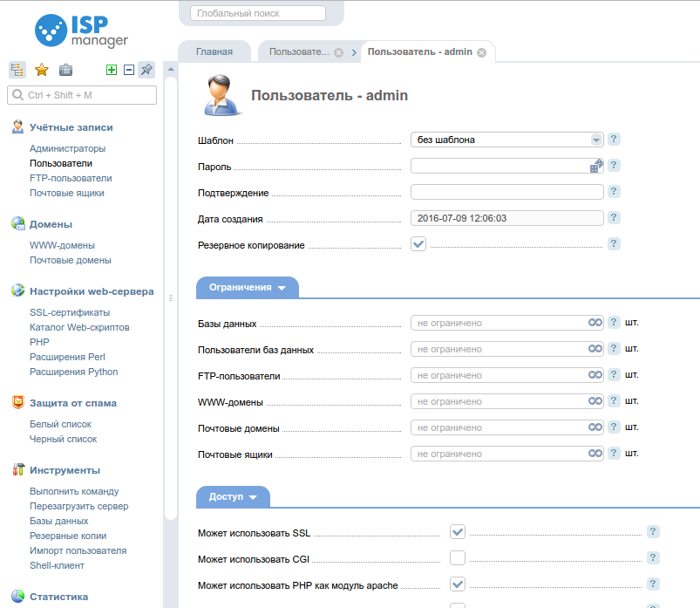Click the briefcase toolbar icon
This screenshot has width=700, height=608.
pyautogui.click(x=65, y=70)
